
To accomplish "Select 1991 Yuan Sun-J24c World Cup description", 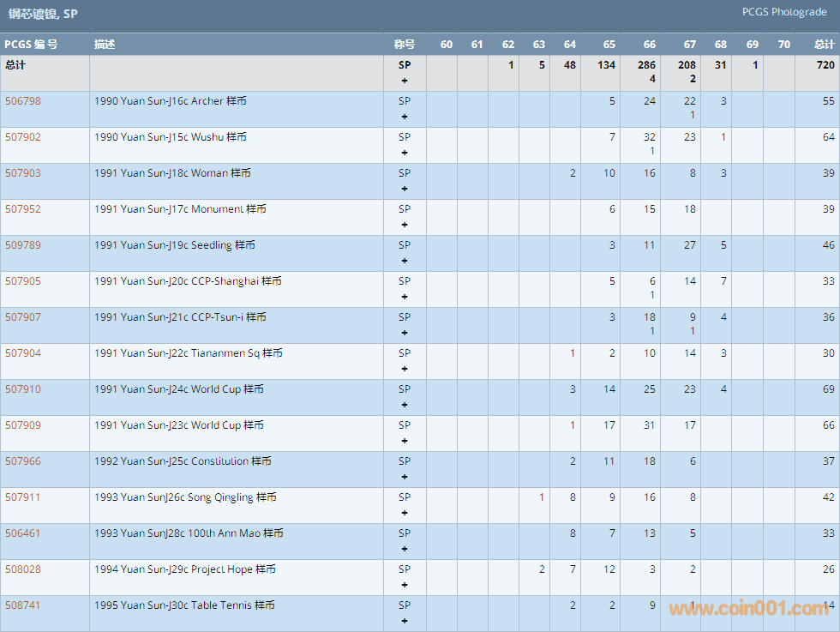I will coord(179,389).
